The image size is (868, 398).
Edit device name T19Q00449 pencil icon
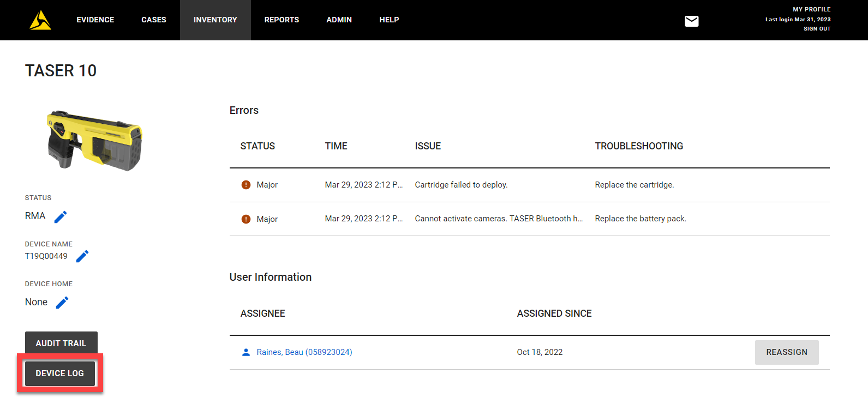[x=82, y=256]
